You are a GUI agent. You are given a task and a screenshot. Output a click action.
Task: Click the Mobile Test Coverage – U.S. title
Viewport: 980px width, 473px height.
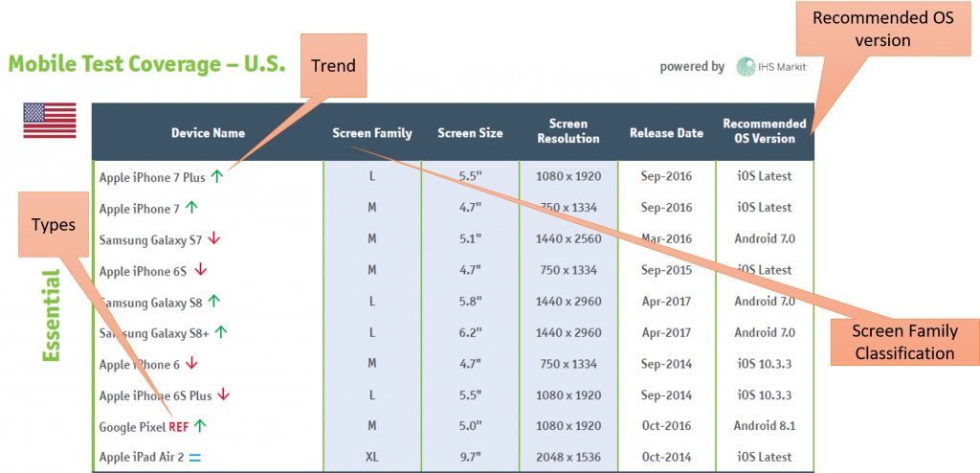point(146,64)
